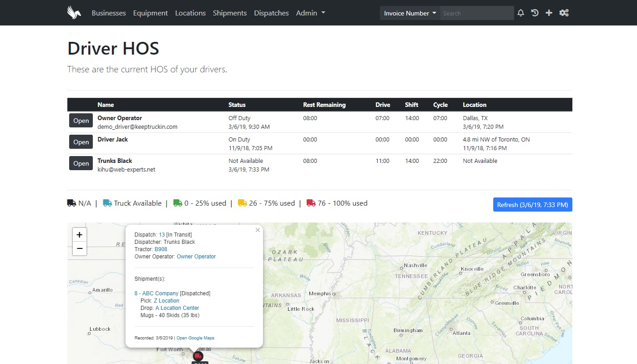This screenshot has height=364, width=637.
Task: Click Trunks Black's Not Available status
Action: pyautogui.click(x=246, y=161)
